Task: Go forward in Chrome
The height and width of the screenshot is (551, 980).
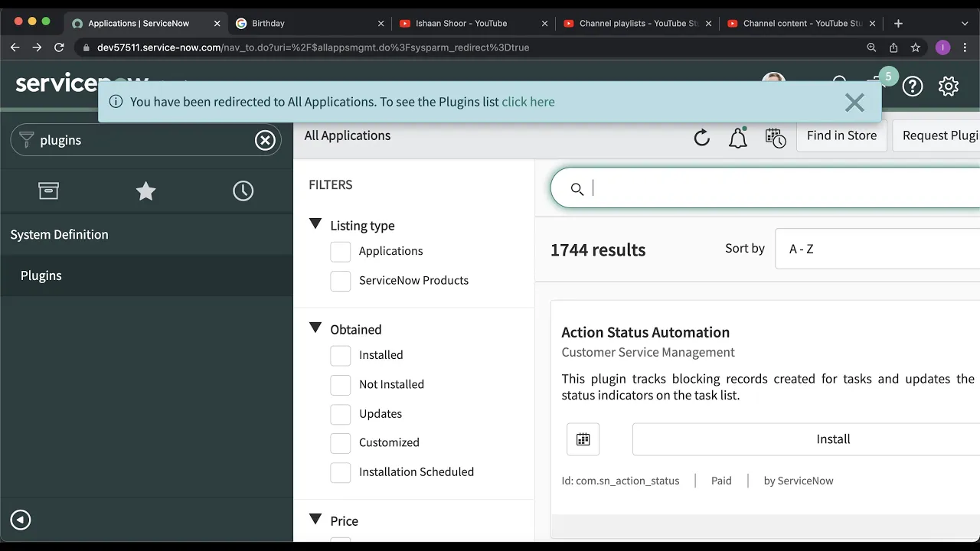Action: 37,47
